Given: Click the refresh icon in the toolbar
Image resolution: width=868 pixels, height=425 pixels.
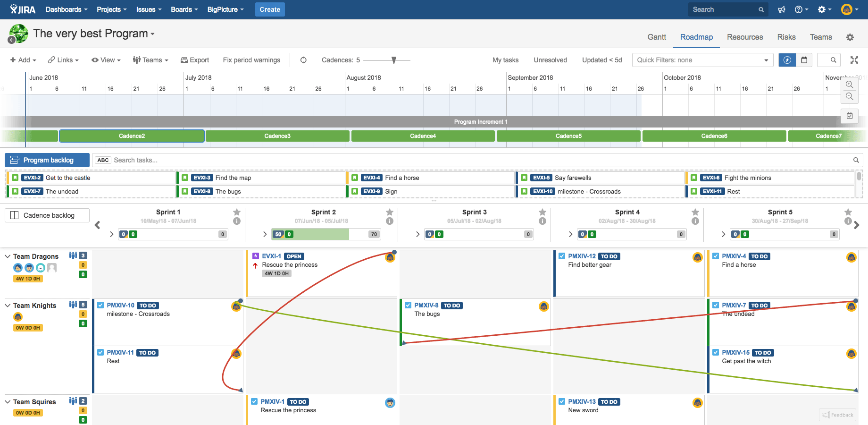Looking at the screenshot, I should click(303, 60).
